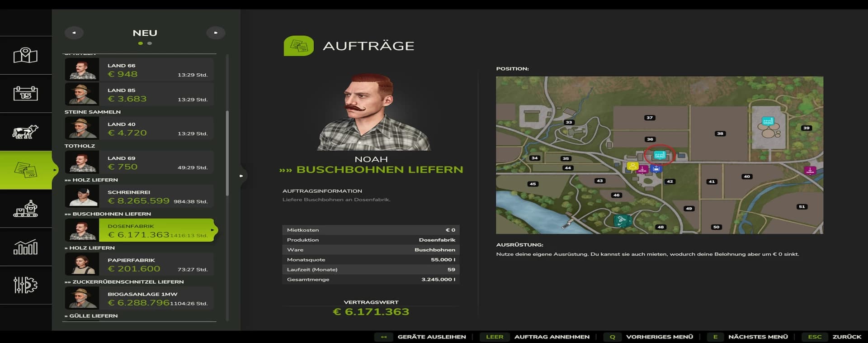Open the calendar sidebar icon
This screenshot has height=343, width=868.
point(26,93)
